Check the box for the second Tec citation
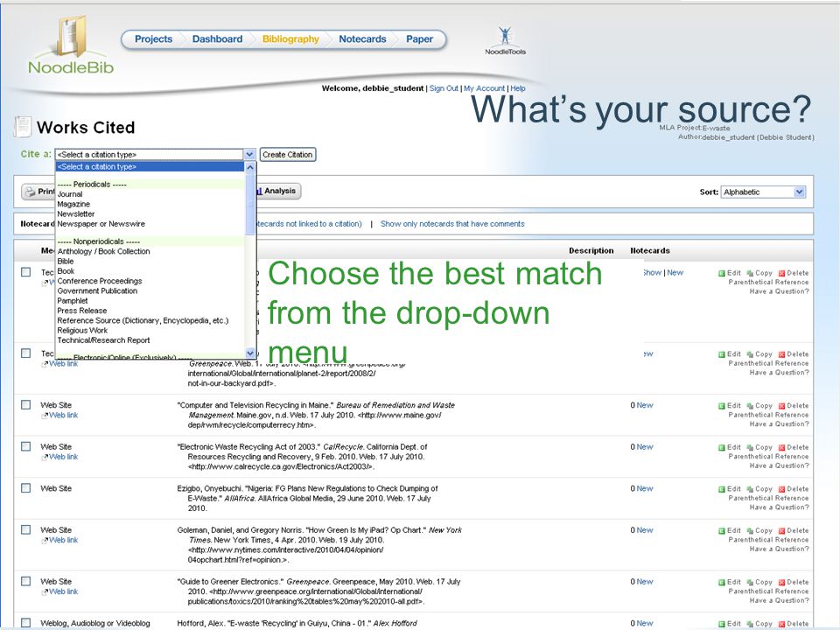Image resolution: width=840 pixels, height=630 pixels. pyautogui.click(x=25, y=353)
